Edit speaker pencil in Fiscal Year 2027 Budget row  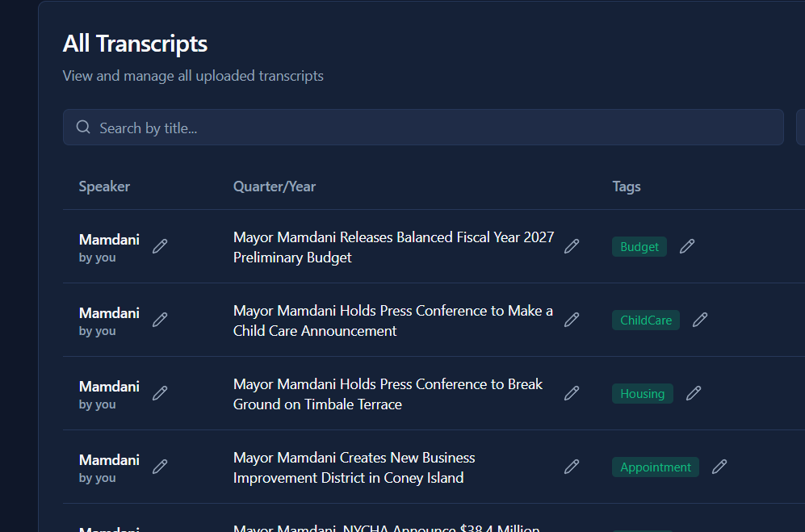[x=160, y=246]
